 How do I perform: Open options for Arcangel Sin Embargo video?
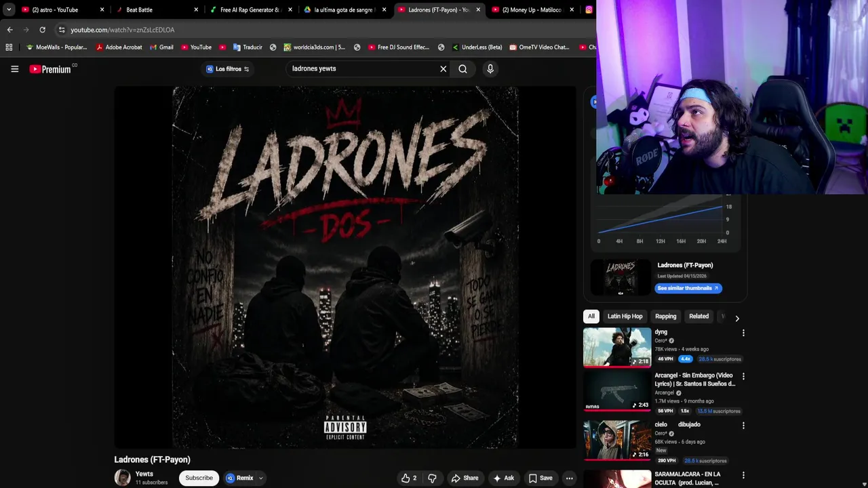tap(743, 376)
